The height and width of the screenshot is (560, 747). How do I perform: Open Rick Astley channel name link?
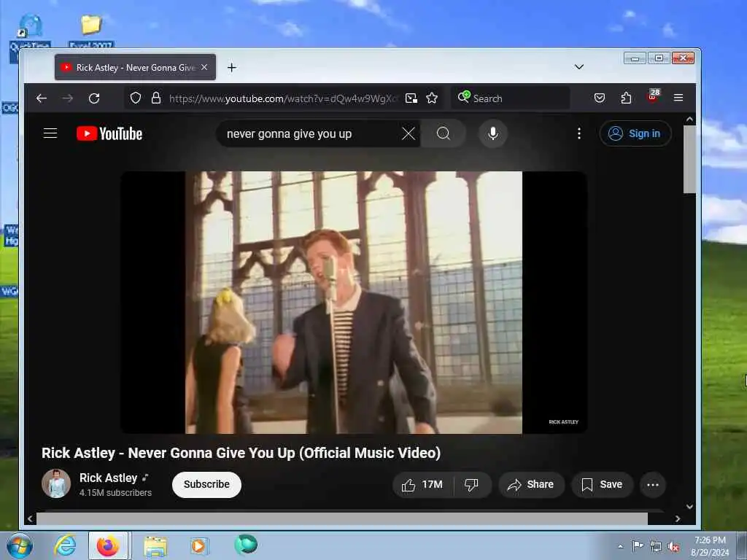(x=108, y=478)
